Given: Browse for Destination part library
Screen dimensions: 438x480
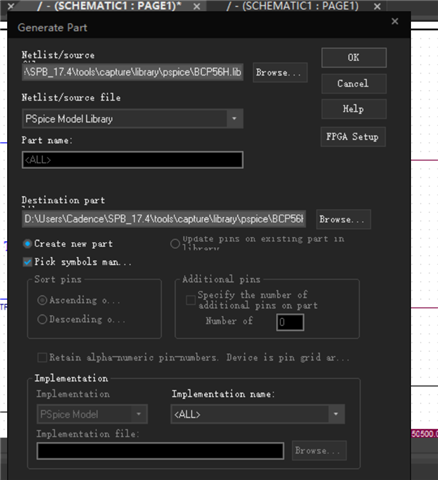Looking at the screenshot, I should pos(343,219).
